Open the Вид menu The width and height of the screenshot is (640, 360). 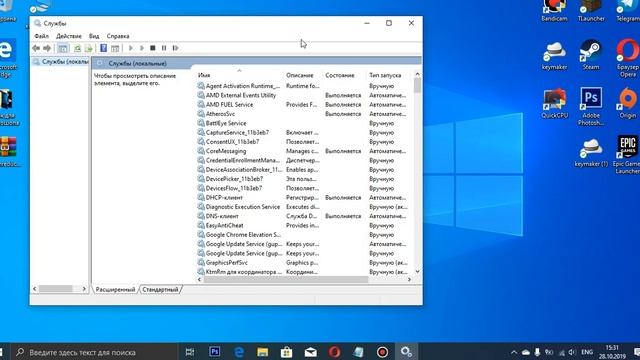(94, 36)
